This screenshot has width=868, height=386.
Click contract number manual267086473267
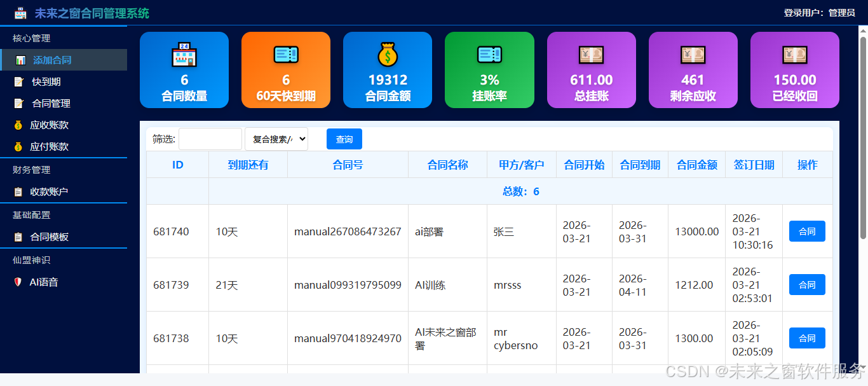[348, 231]
